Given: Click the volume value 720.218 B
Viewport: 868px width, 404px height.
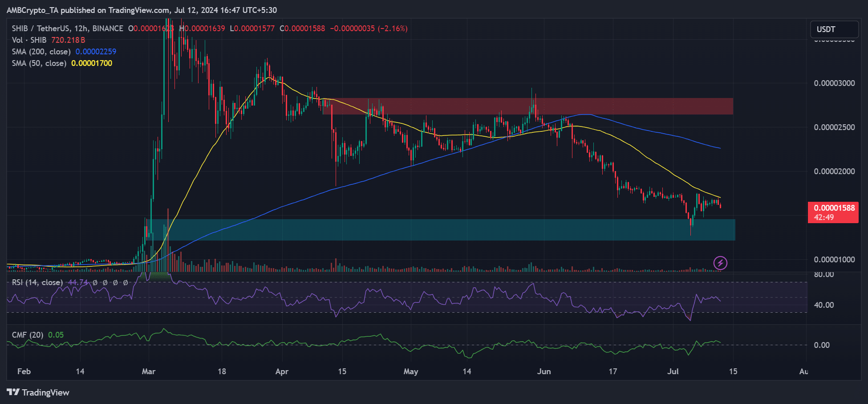Looking at the screenshot, I should (x=68, y=40).
